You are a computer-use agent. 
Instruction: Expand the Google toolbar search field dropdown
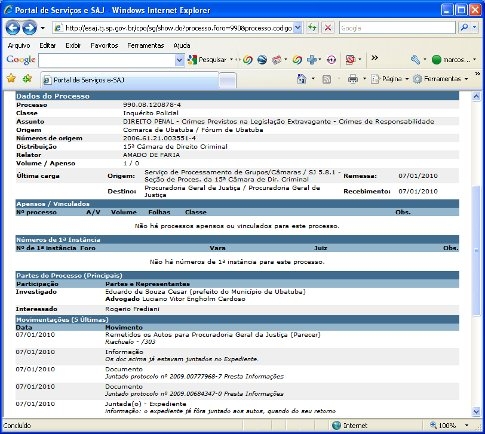pyautogui.click(x=180, y=60)
